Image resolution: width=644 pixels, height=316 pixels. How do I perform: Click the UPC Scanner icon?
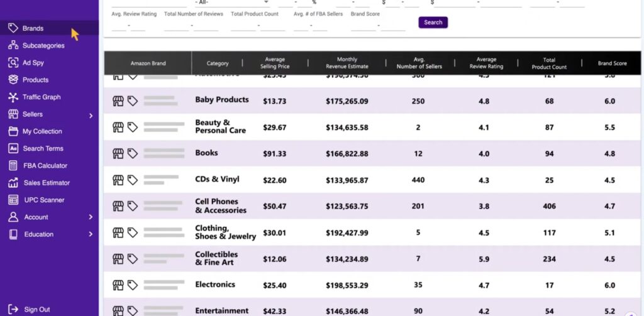[13, 200]
